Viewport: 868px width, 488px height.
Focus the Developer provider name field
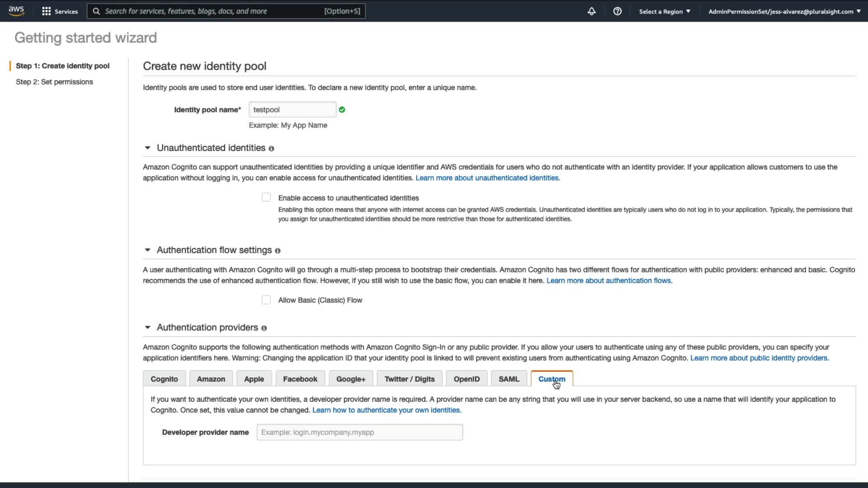pyautogui.click(x=359, y=432)
